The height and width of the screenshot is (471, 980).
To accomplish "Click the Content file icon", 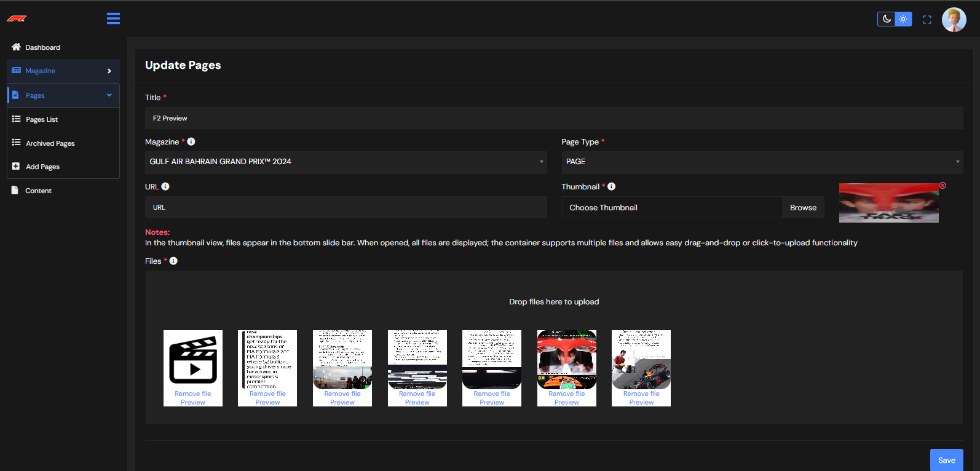I will pyautogui.click(x=15, y=190).
